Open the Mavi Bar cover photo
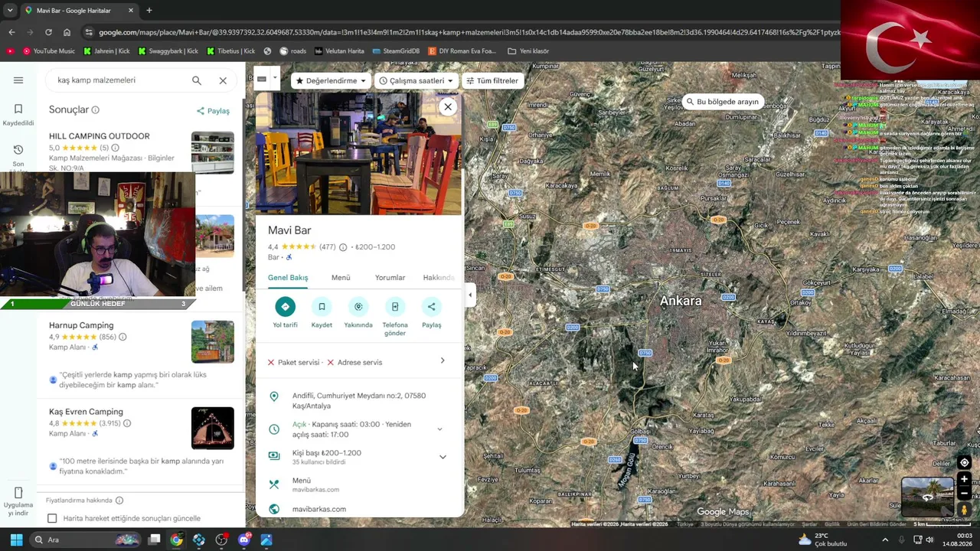The image size is (980, 551). click(x=359, y=154)
